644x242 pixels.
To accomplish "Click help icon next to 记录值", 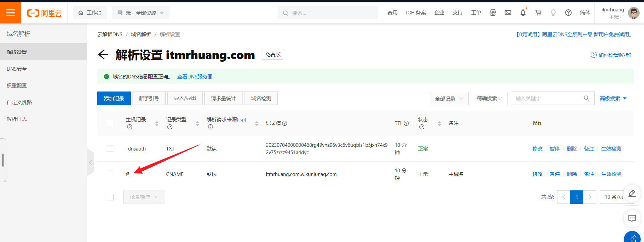I will pyautogui.click(x=284, y=123).
